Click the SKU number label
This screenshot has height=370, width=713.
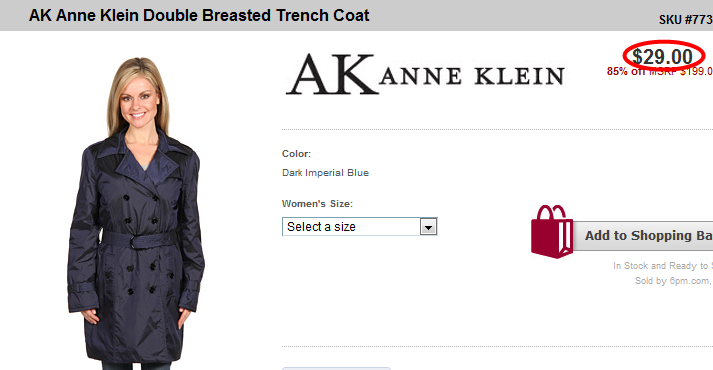(686, 20)
